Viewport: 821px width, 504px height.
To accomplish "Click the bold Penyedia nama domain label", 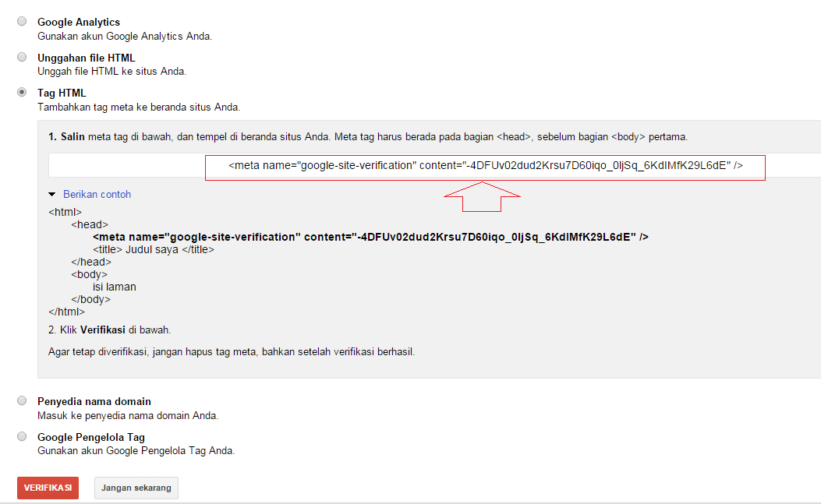I will pos(94,402).
